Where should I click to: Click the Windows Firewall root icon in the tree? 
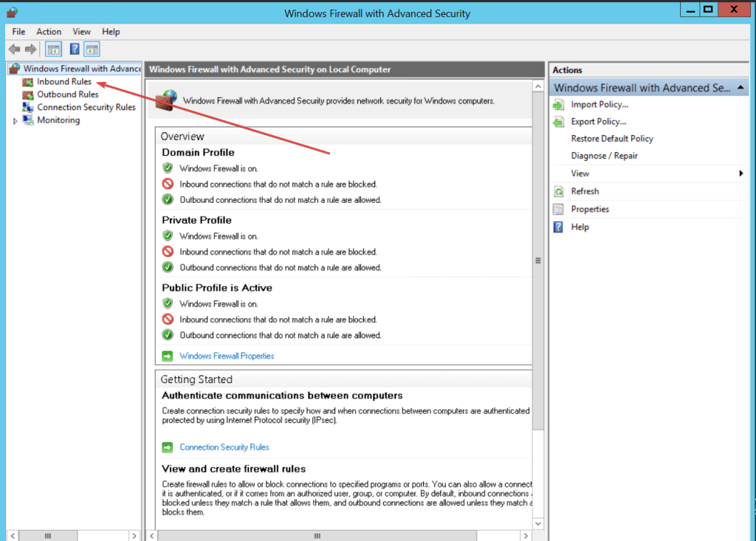click(x=13, y=68)
